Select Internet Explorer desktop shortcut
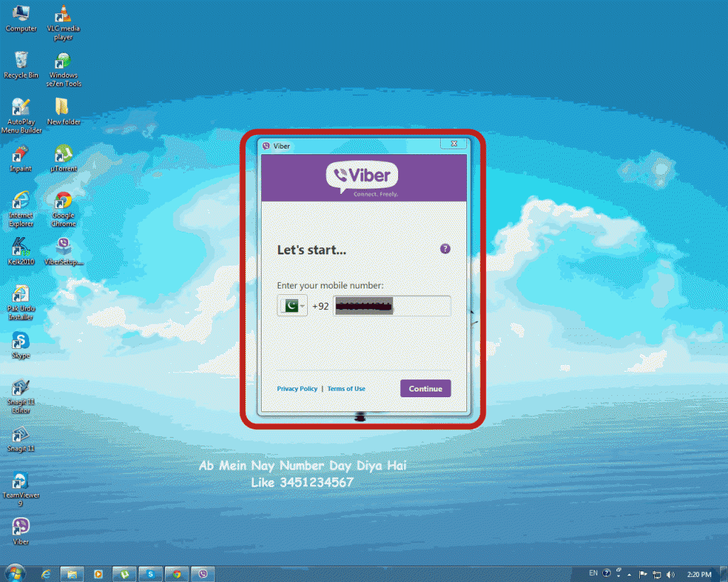 point(21,210)
